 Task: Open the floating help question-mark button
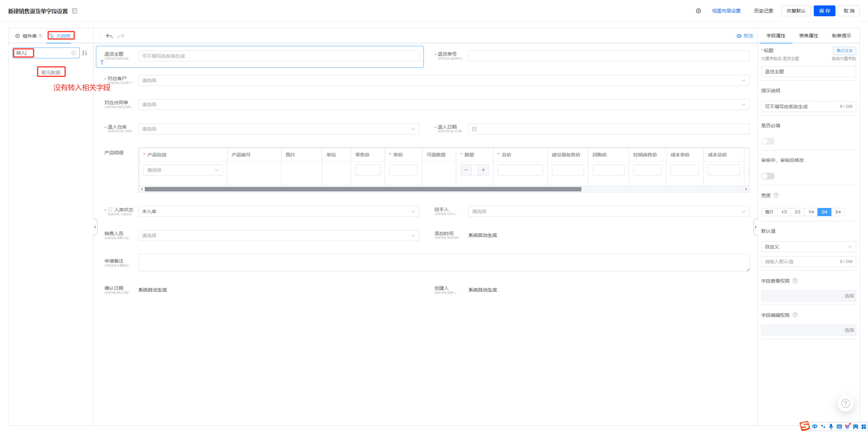pyautogui.click(x=845, y=403)
